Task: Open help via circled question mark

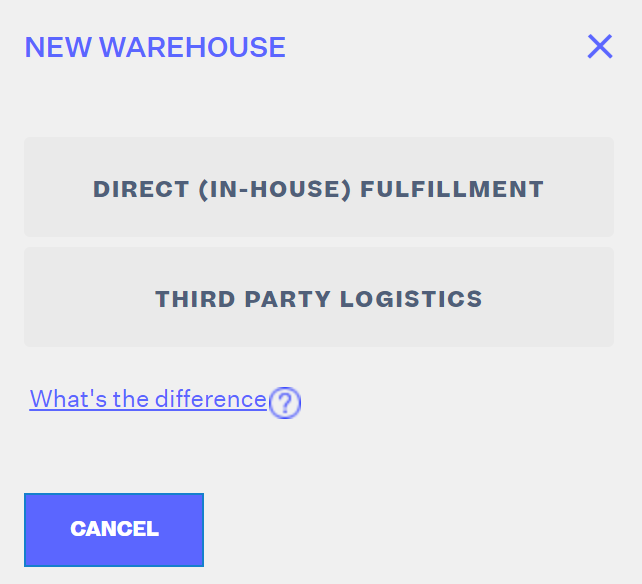Action: [x=285, y=402]
